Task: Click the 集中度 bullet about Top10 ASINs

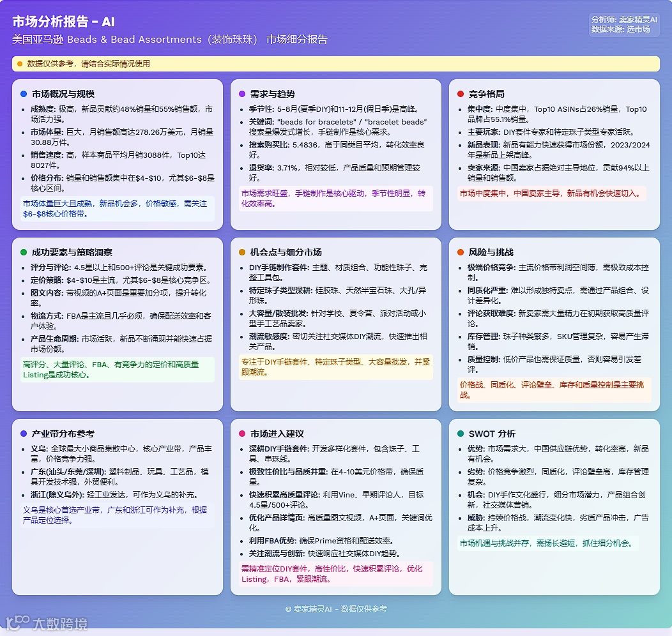Action: point(557,114)
